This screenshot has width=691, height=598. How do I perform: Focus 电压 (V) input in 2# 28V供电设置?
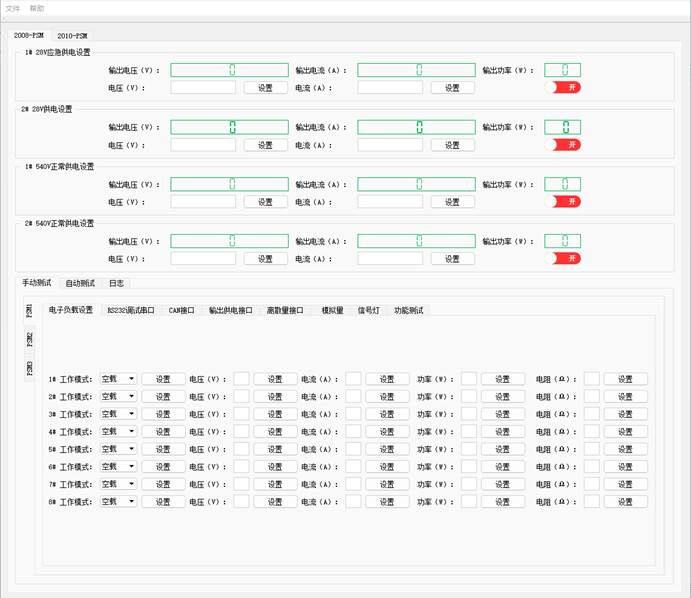pos(203,145)
